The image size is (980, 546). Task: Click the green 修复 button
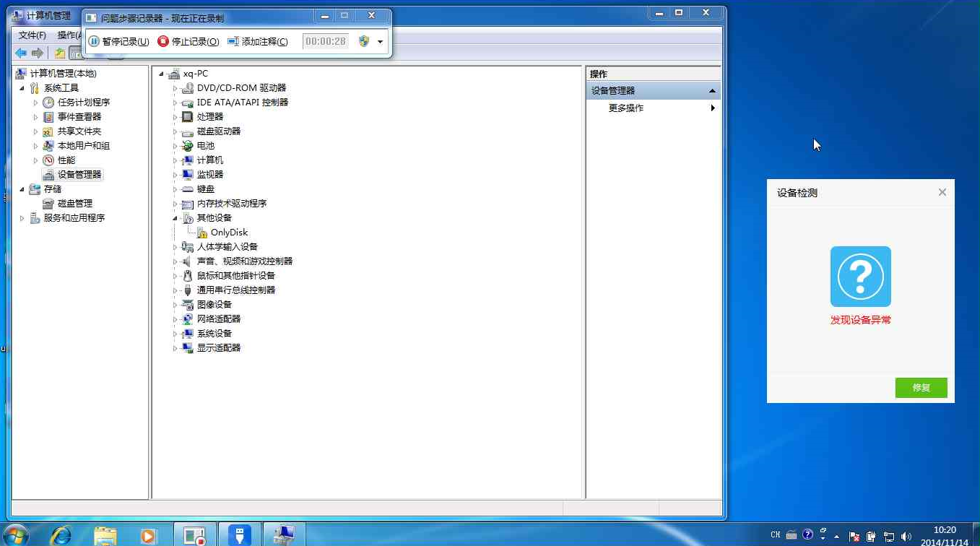(x=921, y=388)
